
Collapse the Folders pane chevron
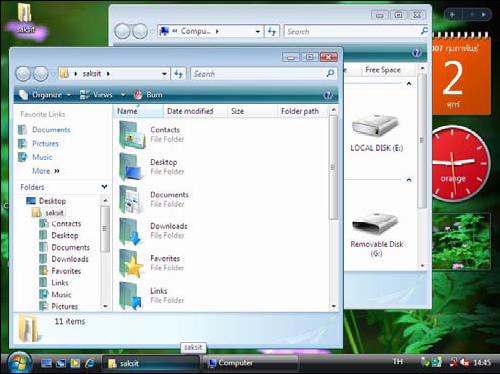point(104,187)
